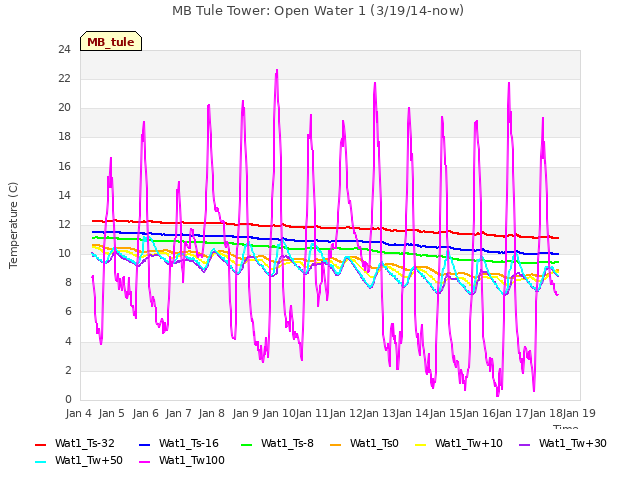Click the magenta peak near Jan 10
This screenshot has width=640, height=480.
[277, 71]
